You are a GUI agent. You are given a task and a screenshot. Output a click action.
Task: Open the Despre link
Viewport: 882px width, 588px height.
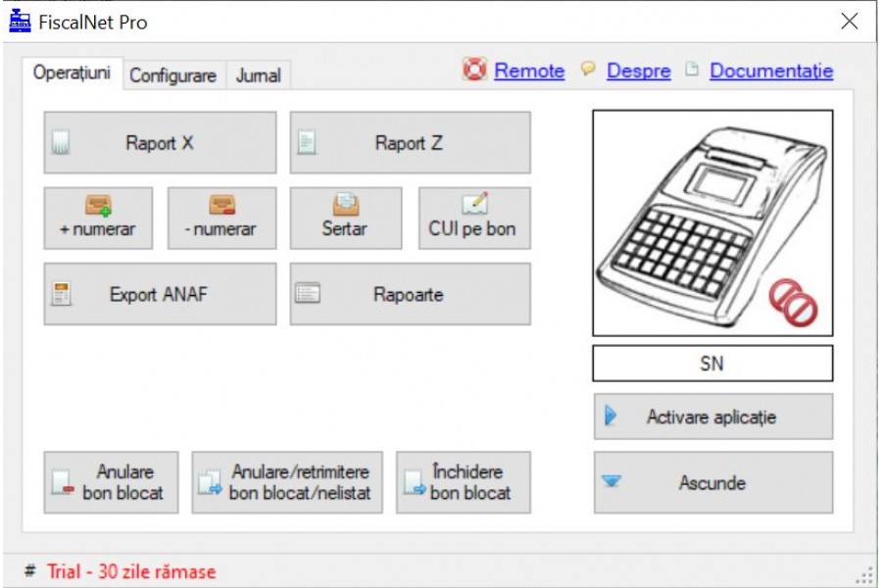[638, 71]
